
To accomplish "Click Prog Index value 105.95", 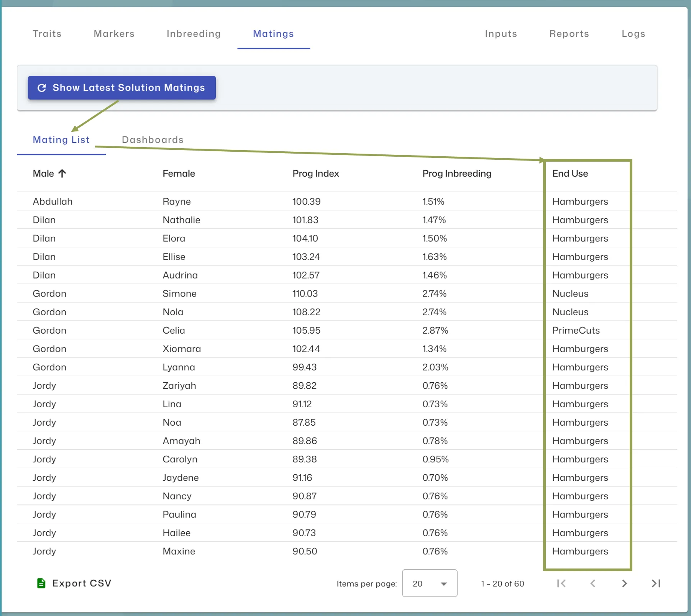I will pyautogui.click(x=306, y=330).
